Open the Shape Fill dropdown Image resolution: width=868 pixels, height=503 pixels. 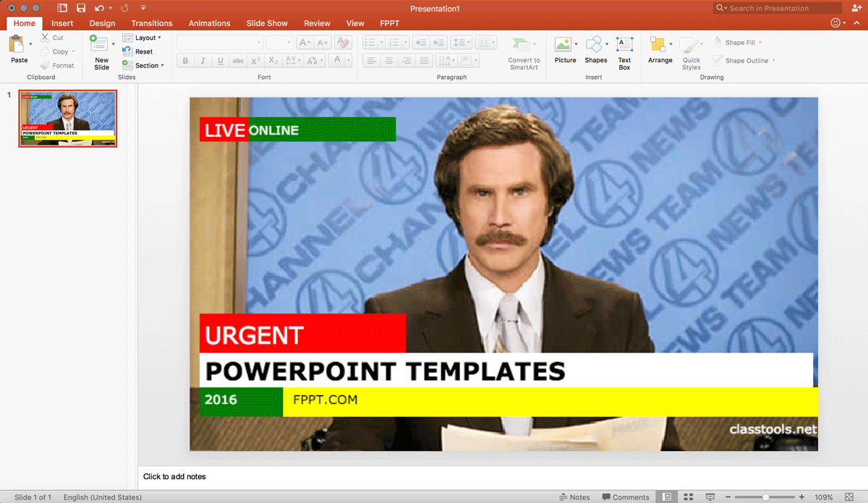(738, 43)
